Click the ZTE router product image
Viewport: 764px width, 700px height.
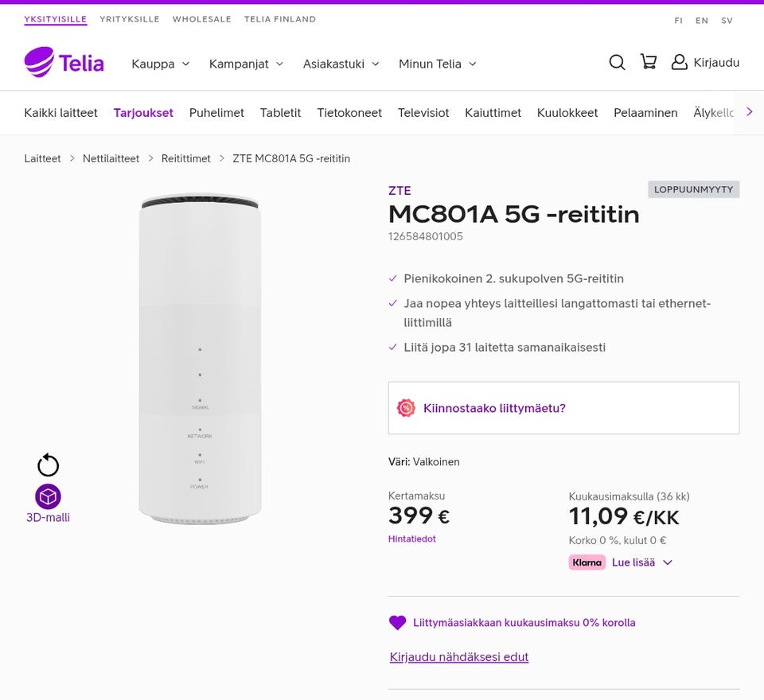click(x=200, y=359)
